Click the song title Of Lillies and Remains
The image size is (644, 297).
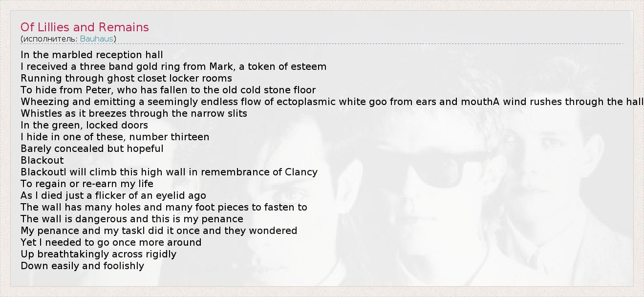85,27
